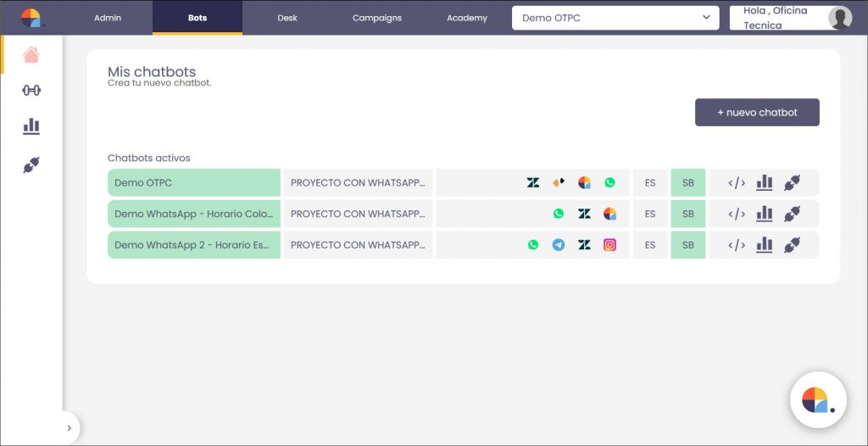Toggle SB badge on Demo OTPC row

coord(687,182)
